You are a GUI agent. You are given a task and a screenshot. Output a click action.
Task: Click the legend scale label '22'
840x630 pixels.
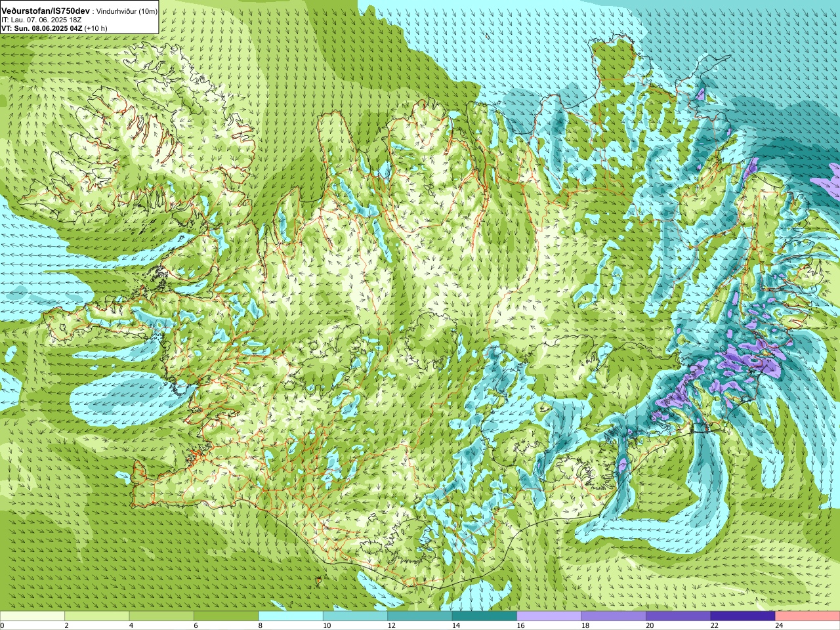click(714, 625)
